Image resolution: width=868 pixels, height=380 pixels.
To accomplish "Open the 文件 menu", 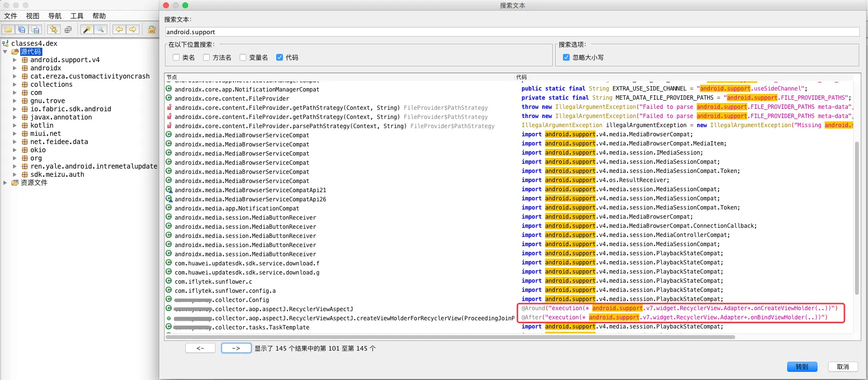I will (x=11, y=16).
